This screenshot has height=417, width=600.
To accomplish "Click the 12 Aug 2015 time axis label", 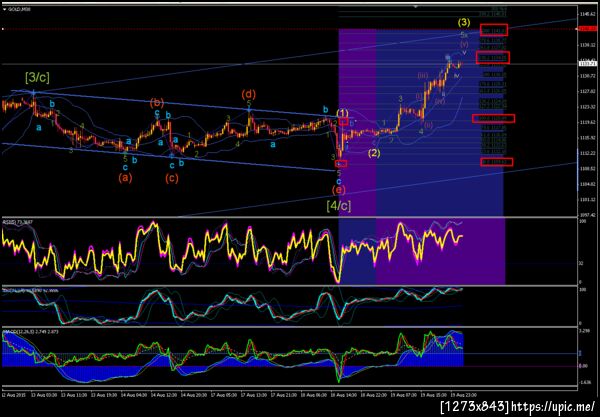I will (13, 395).
